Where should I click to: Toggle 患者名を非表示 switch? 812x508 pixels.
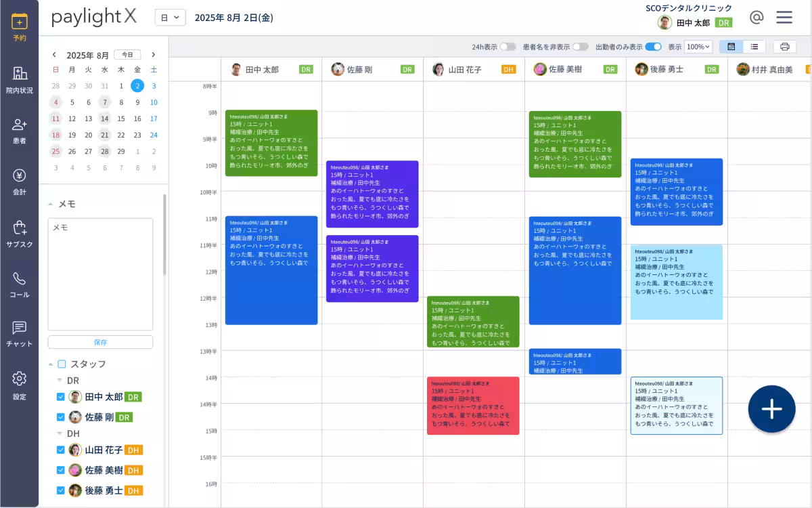click(x=580, y=47)
